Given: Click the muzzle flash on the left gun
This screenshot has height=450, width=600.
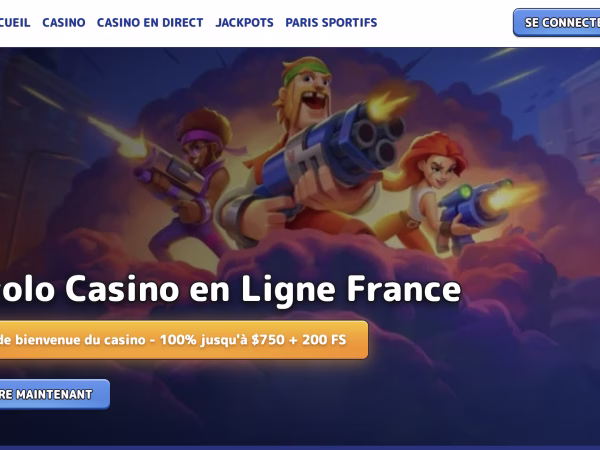Looking at the screenshot, I should [130, 143].
